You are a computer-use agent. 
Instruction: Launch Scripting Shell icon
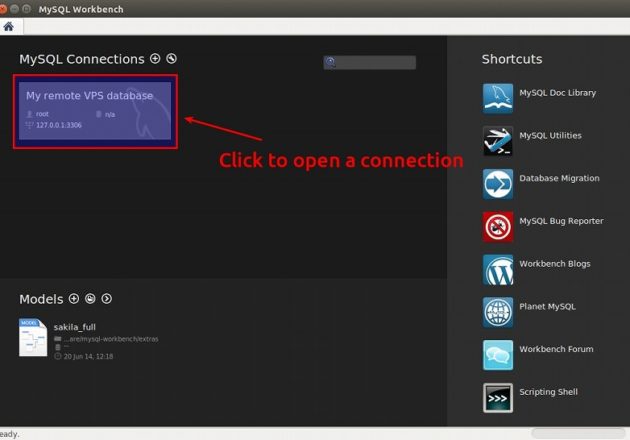(498, 398)
